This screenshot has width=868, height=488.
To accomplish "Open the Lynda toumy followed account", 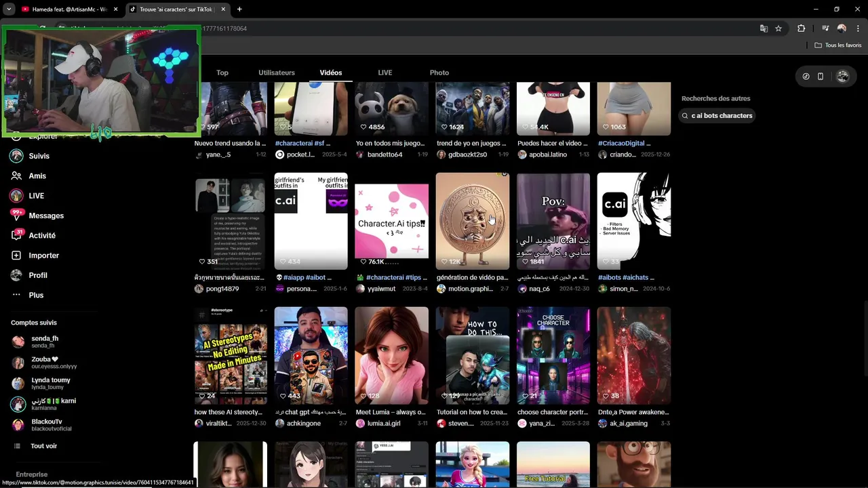I will click(41, 383).
